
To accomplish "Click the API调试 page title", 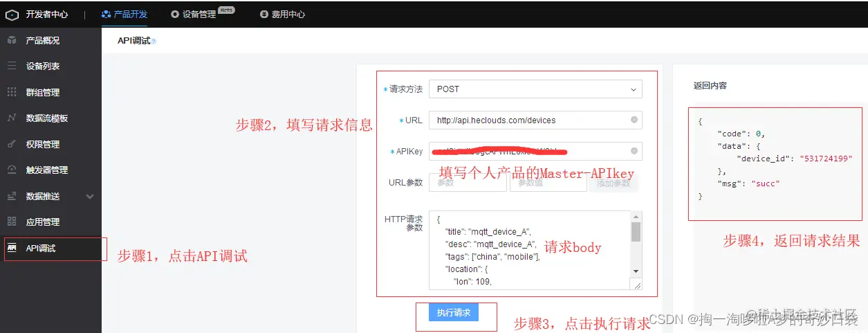I will pos(133,41).
